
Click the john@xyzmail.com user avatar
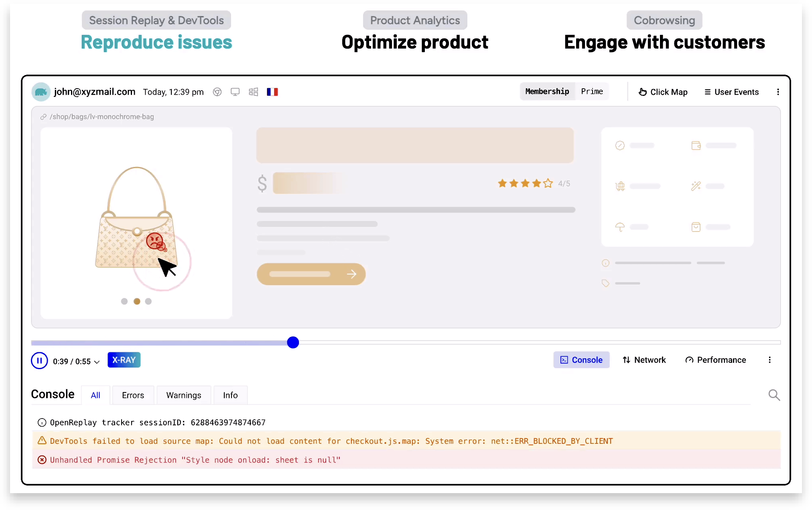pyautogui.click(x=41, y=92)
